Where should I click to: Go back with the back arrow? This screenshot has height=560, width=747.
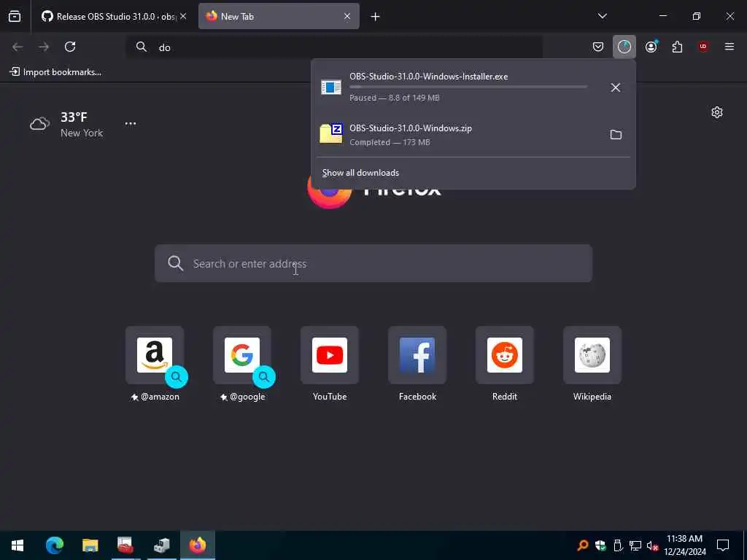pyautogui.click(x=18, y=47)
